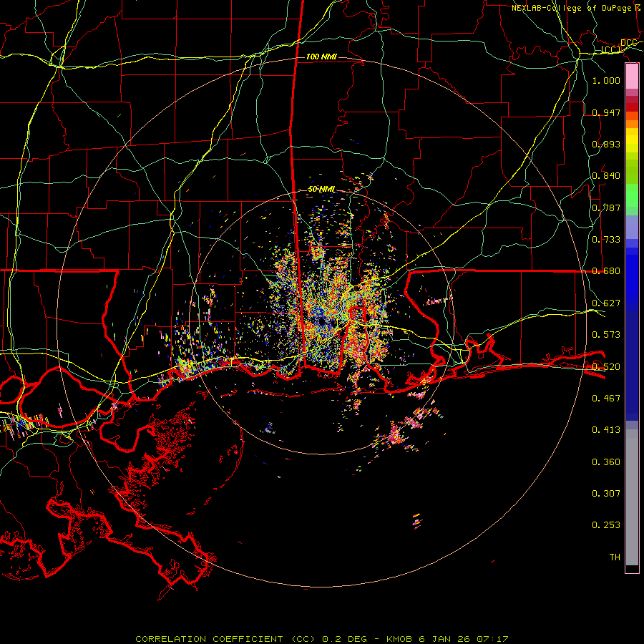Click the dark radar site center in the echoes
644x644 pixels.
(321, 321)
